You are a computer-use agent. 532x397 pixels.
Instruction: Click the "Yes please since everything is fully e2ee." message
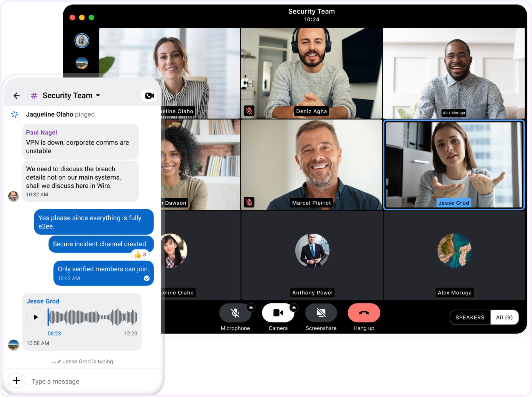94,222
